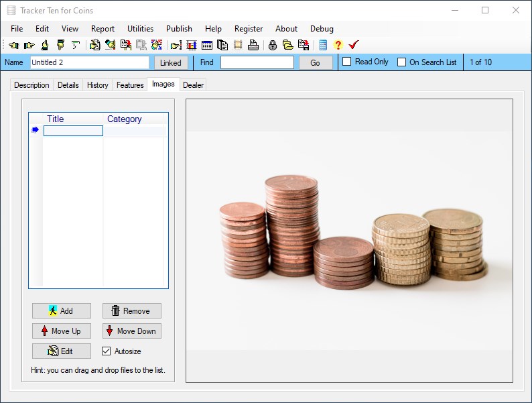Click the Title column header

click(x=73, y=119)
